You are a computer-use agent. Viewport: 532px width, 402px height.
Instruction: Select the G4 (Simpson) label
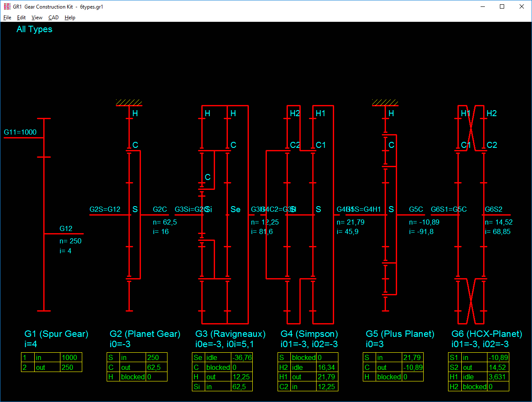pos(309,334)
